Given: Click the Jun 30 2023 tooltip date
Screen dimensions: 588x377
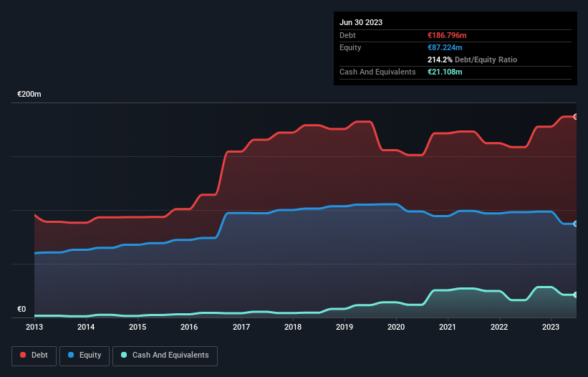Looking at the screenshot, I should 361,22.
